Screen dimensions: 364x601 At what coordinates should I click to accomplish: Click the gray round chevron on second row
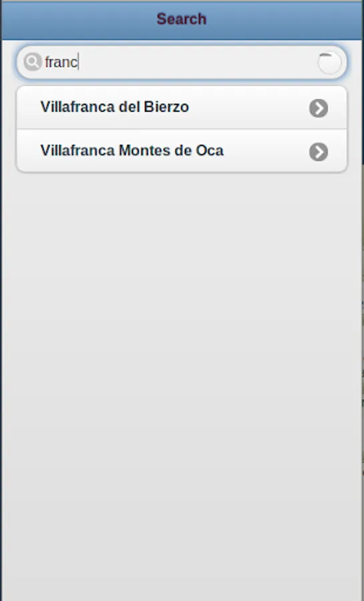[x=319, y=152]
